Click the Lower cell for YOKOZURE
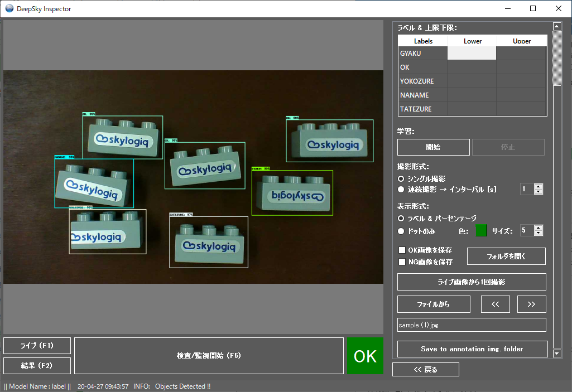572x392 pixels. 472,81
